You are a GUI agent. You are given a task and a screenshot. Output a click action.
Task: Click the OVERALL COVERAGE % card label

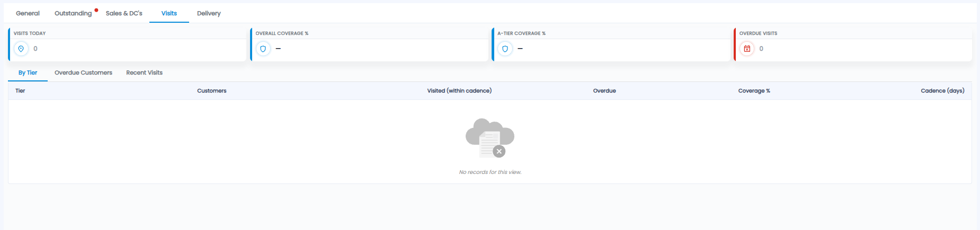pyautogui.click(x=282, y=33)
